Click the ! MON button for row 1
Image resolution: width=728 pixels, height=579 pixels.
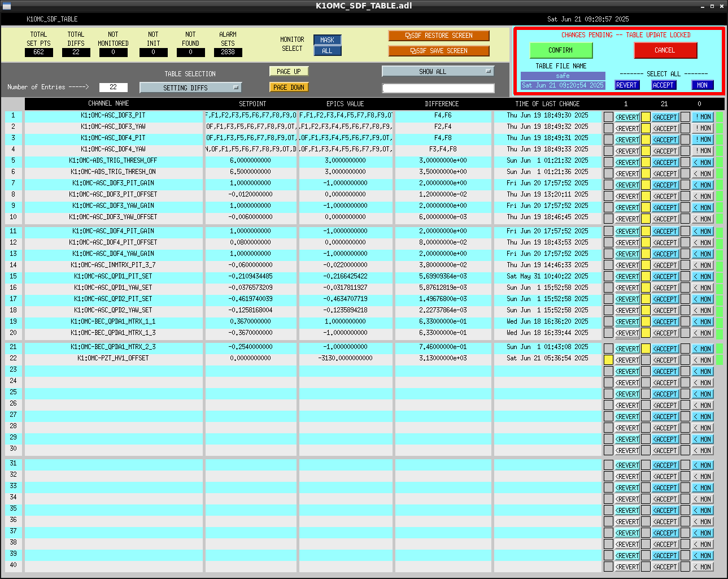tap(703, 117)
